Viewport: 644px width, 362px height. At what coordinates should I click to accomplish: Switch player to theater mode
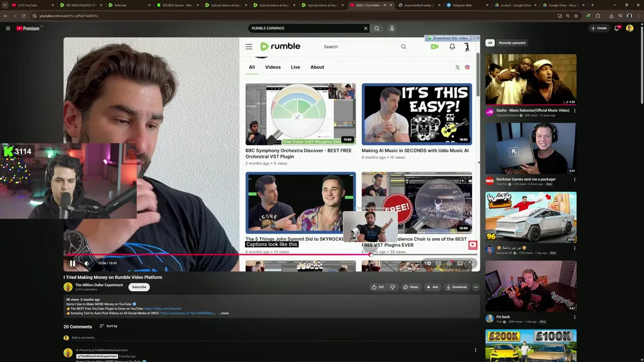tap(460, 263)
